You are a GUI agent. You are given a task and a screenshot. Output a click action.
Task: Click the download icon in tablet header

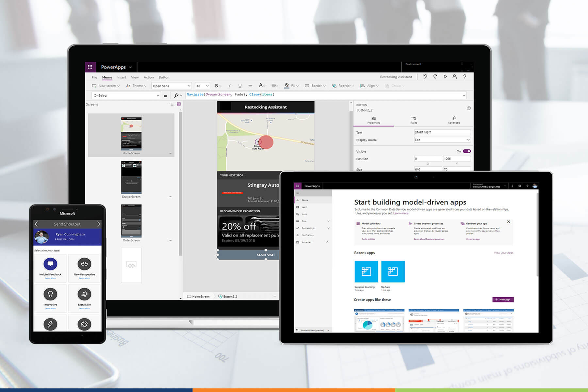pos(512,186)
